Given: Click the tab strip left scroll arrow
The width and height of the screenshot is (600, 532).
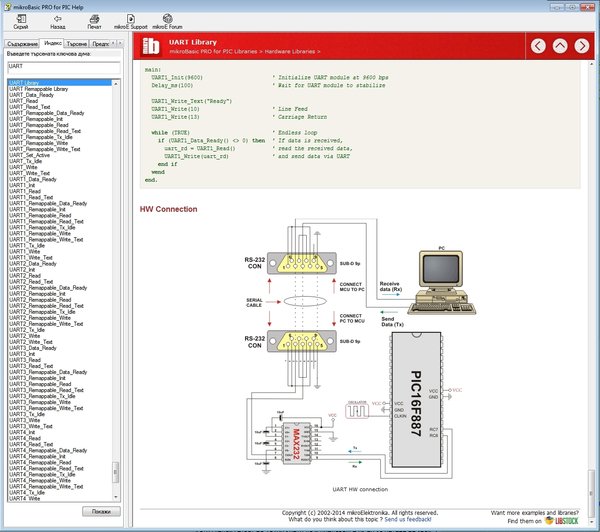Looking at the screenshot, I should (113, 43).
